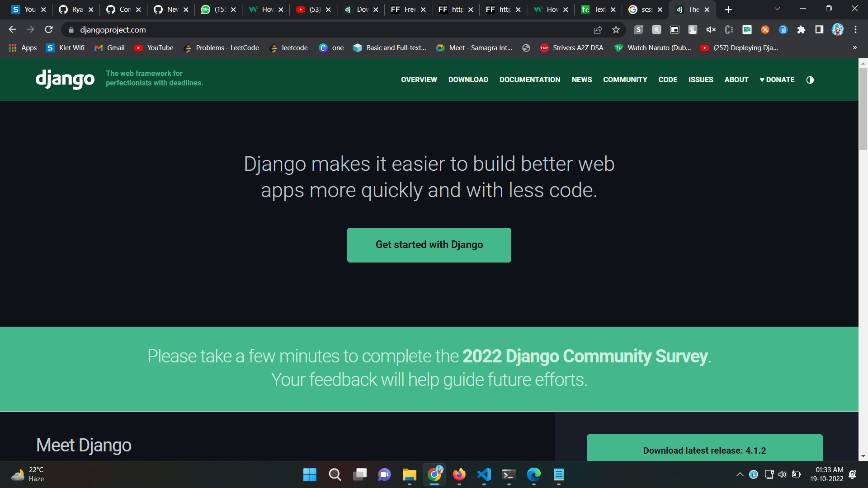Open Gmail from the bookmarks bar

pyautogui.click(x=109, y=47)
